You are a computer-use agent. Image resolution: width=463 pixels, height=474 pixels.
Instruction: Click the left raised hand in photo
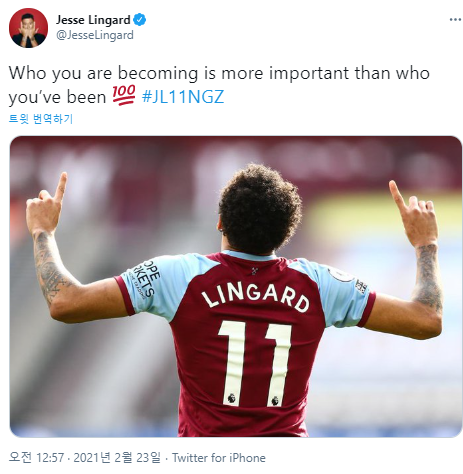click(x=47, y=204)
